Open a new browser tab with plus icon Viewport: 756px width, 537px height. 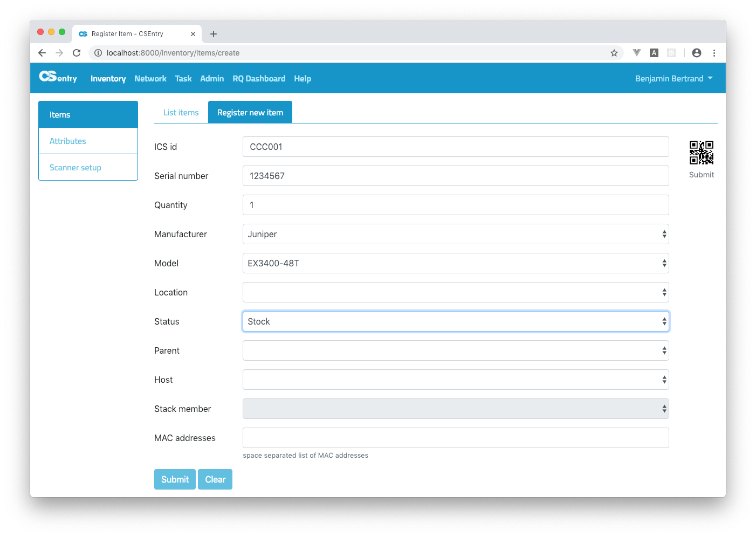214,34
